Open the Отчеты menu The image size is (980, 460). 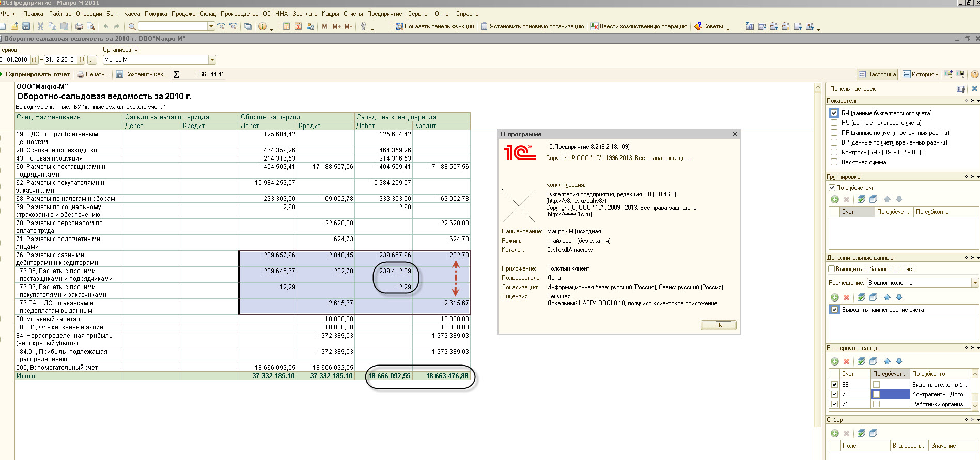353,14
